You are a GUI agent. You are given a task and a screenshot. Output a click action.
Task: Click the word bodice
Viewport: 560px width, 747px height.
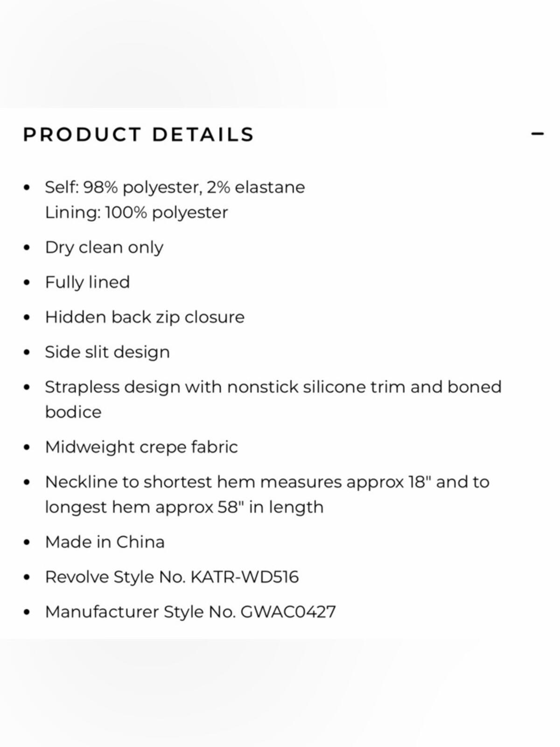coord(73,412)
